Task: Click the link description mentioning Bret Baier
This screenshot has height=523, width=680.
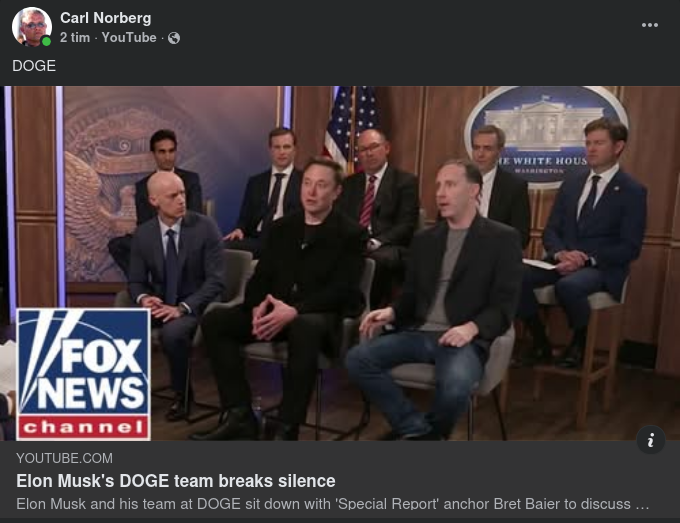Action: click(x=333, y=504)
